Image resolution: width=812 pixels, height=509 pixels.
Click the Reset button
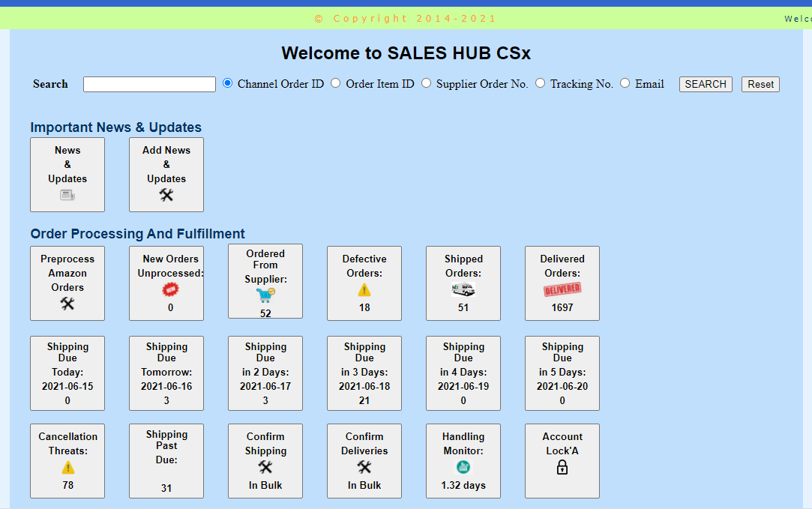click(760, 84)
